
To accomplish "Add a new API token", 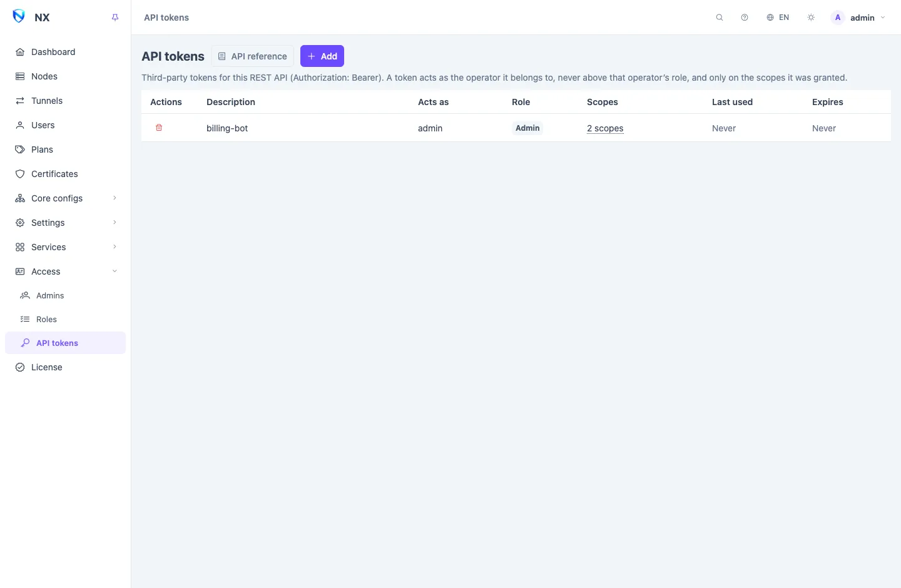I will [322, 56].
